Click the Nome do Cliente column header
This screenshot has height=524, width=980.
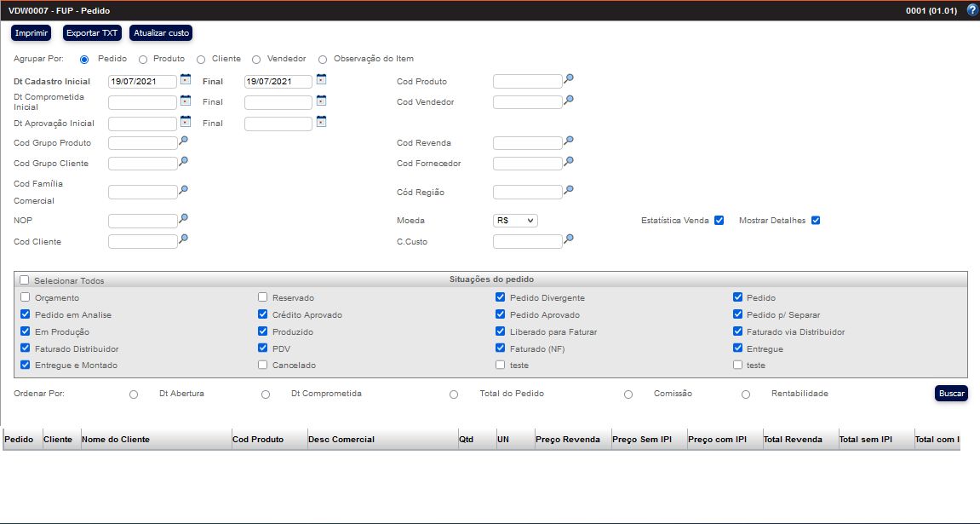tap(116, 440)
